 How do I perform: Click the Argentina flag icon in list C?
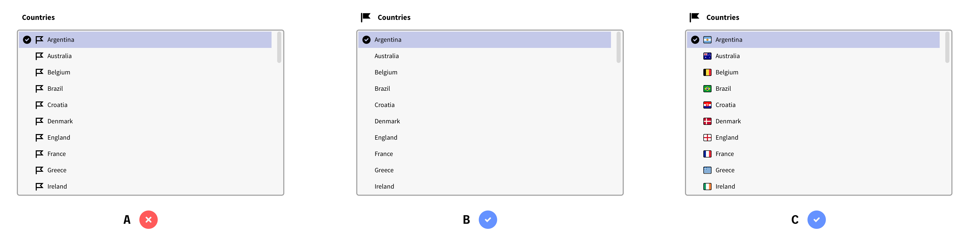(707, 40)
